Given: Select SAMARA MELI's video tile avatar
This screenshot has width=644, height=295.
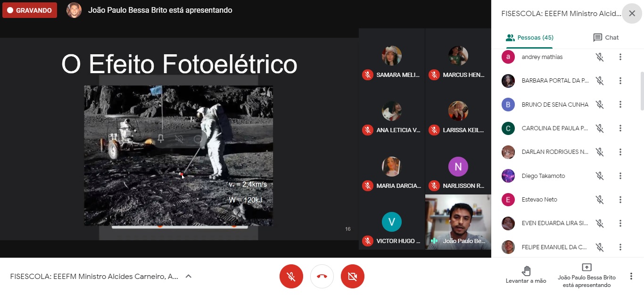Looking at the screenshot, I should (392, 56).
